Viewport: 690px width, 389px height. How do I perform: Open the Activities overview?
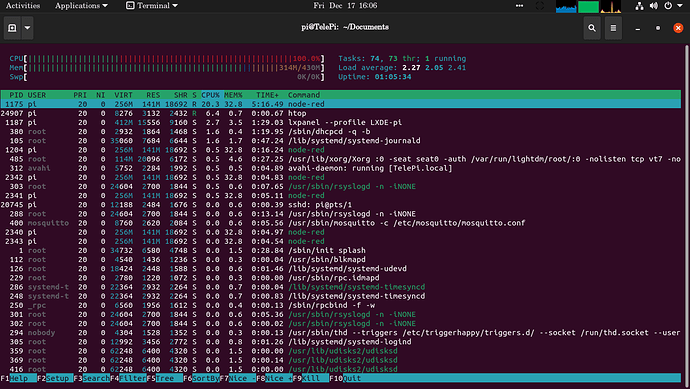coord(23,6)
